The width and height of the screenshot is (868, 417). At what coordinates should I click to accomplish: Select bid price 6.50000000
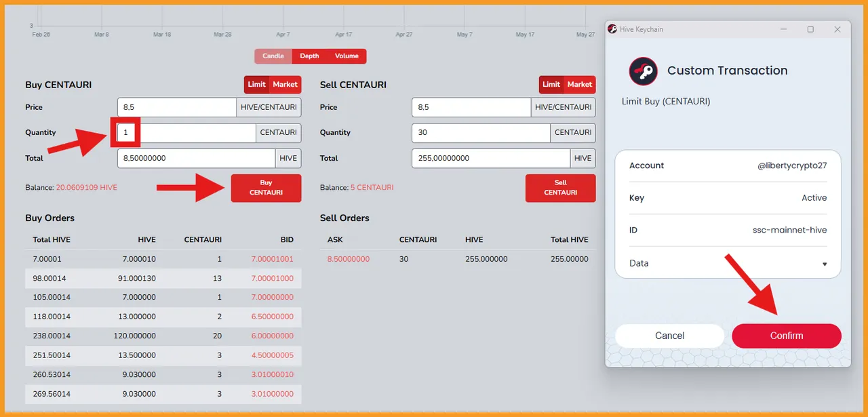point(273,317)
